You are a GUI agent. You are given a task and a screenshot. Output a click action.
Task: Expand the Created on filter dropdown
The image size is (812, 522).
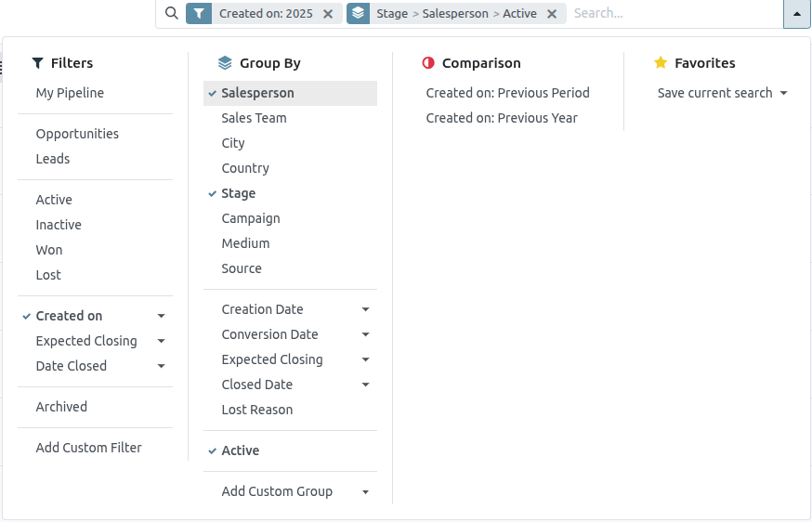coord(162,316)
